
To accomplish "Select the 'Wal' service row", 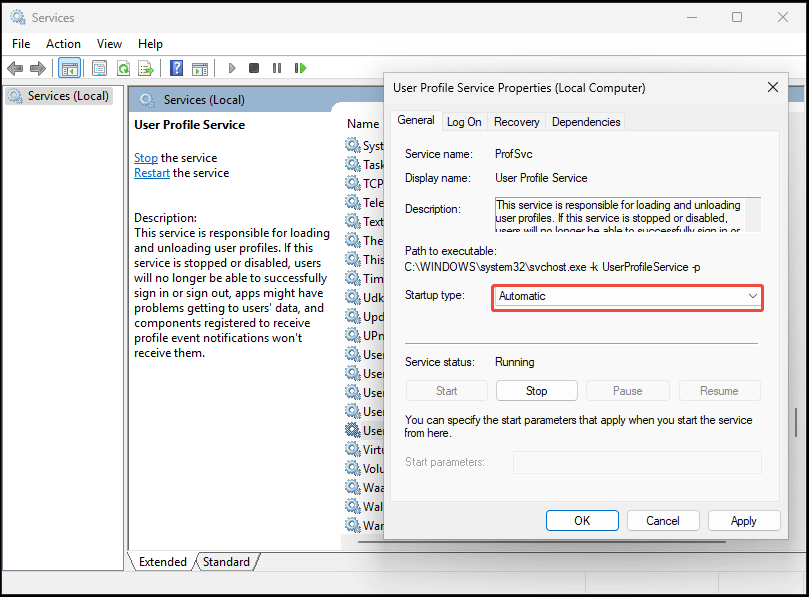I will (364, 507).
